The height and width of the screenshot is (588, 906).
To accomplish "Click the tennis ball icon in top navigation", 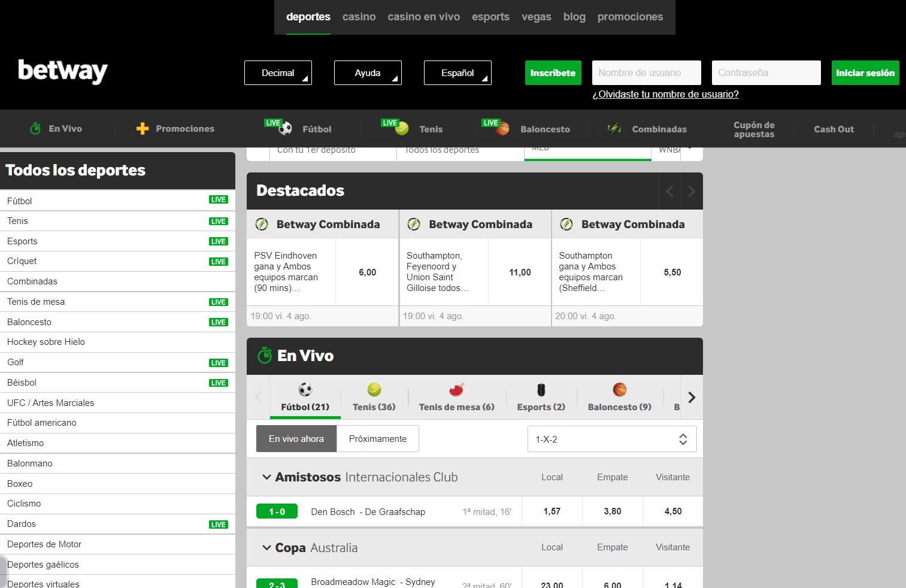I will point(402,128).
